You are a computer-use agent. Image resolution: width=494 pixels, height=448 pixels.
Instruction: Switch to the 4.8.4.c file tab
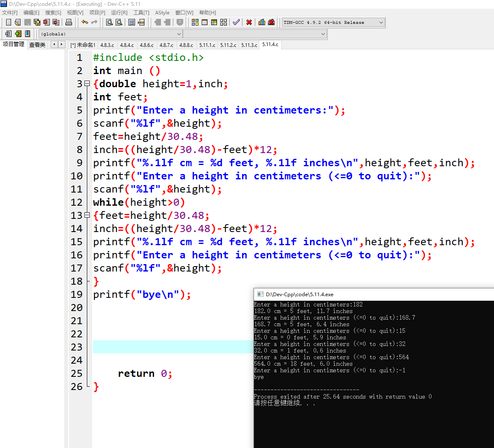click(127, 45)
